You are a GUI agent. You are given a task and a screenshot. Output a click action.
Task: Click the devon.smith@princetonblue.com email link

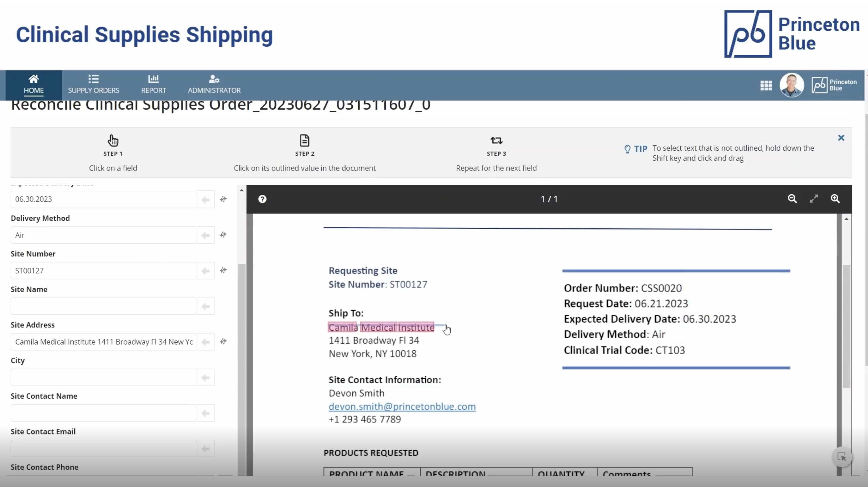402,407
